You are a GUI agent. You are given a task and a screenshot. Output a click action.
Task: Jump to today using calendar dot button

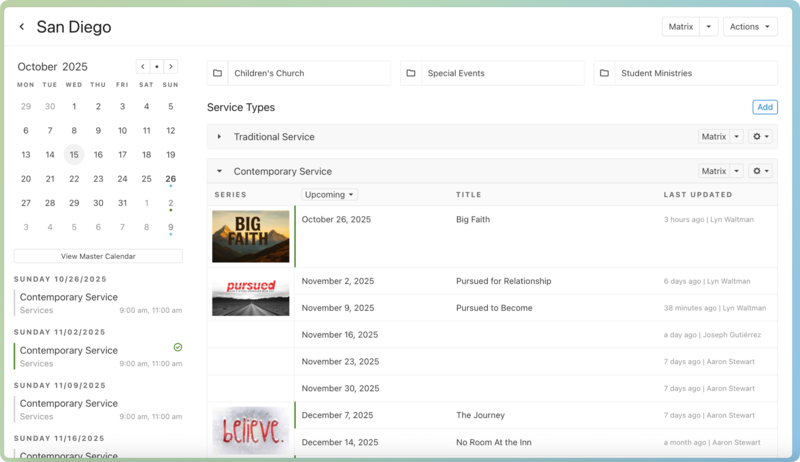click(x=157, y=67)
